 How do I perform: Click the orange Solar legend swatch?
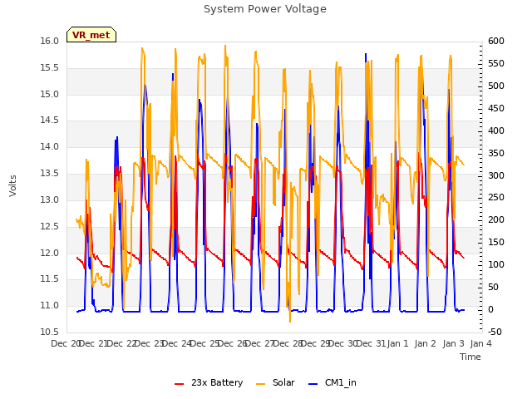point(260,384)
